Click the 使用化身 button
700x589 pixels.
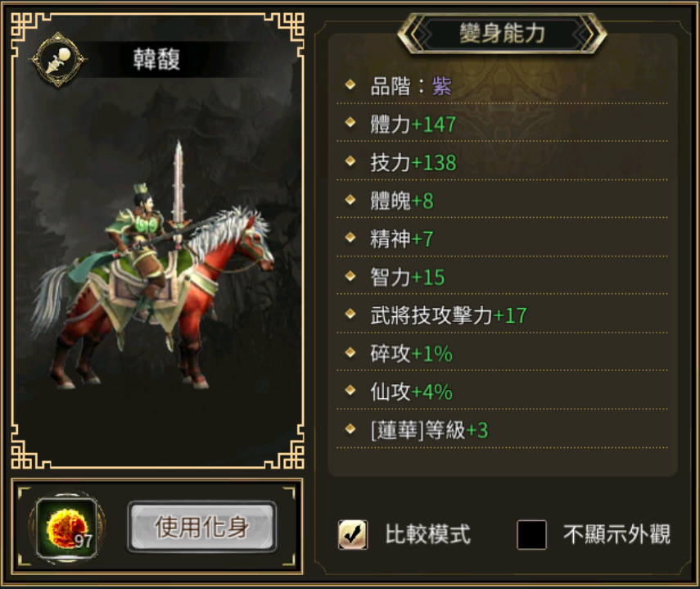pos(202,527)
